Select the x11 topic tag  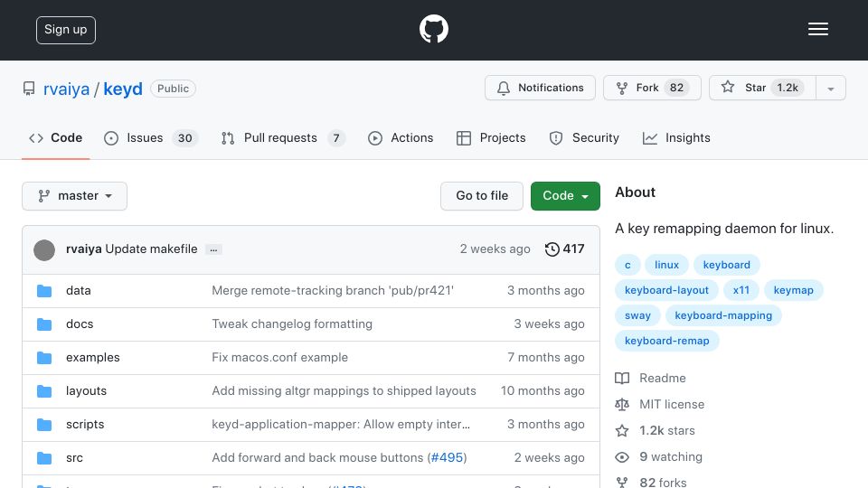(741, 290)
